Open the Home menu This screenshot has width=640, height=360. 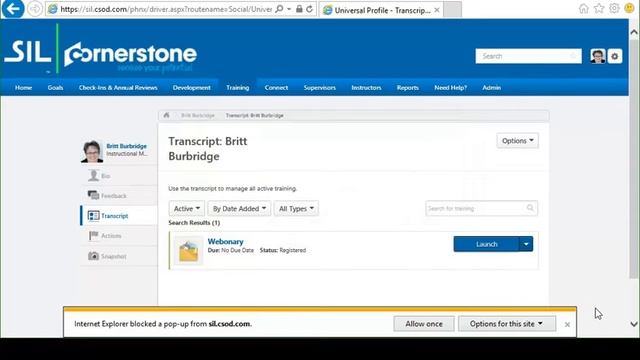coord(23,87)
